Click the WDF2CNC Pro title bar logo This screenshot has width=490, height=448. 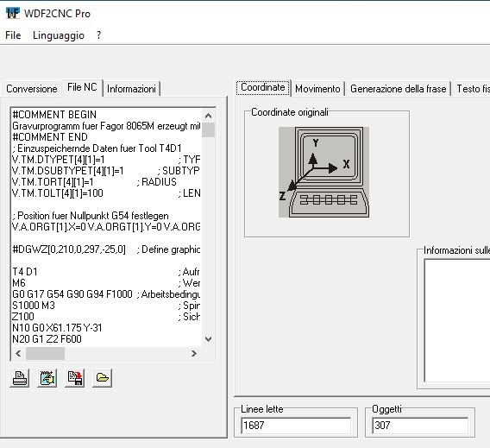13,14
